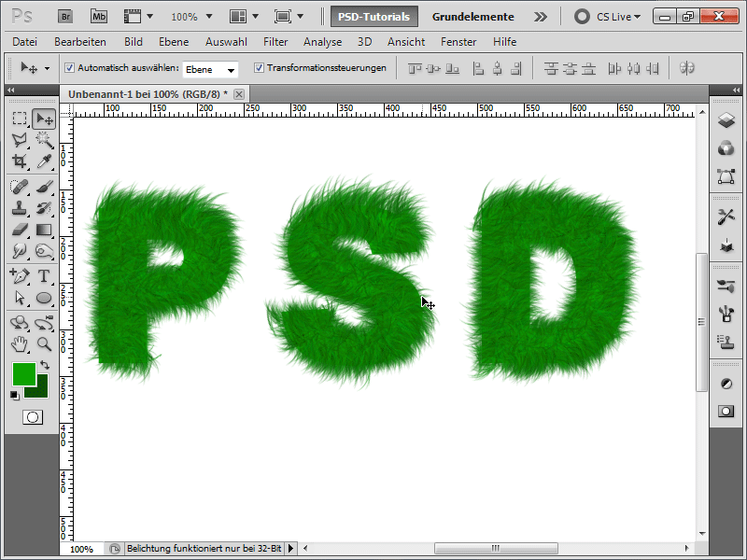The height and width of the screenshot is (560, 747).
Task: Select the Gradient tool
Action: point(44,230)
